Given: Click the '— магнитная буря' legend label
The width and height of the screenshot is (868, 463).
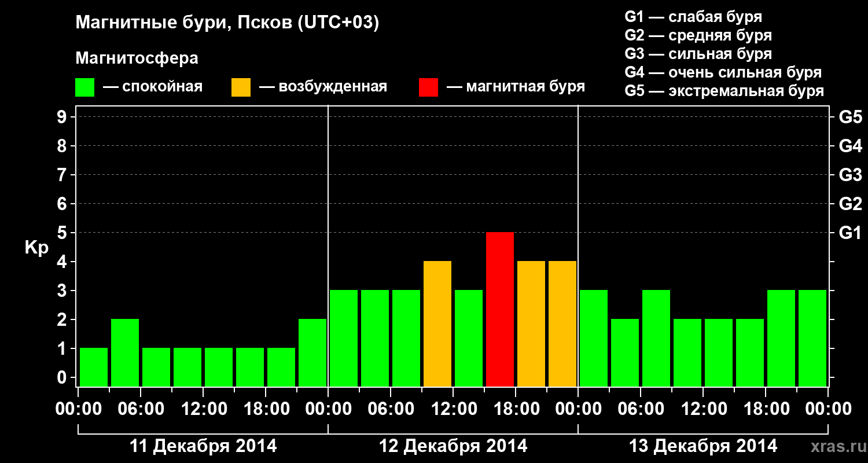Looking at the screenshot, I should click(516, 87).
